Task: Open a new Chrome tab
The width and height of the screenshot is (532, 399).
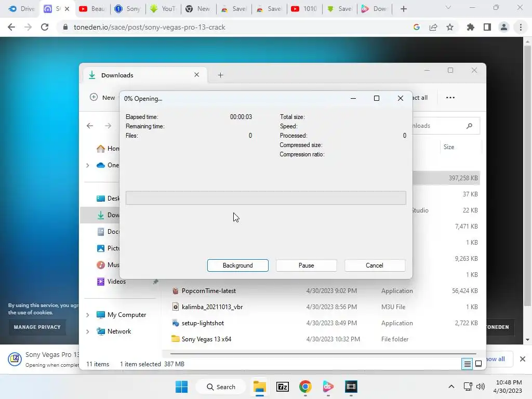Action: pos(403,9)
